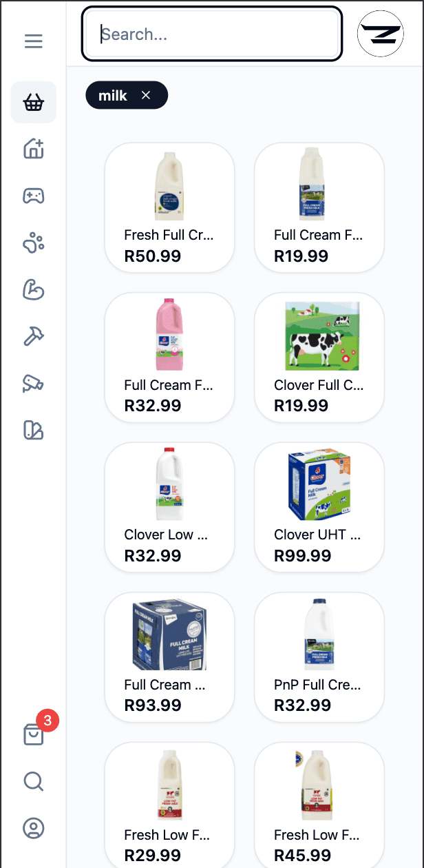Select the security camera category icon
This screenshot has width=424, height=868.
33,383
